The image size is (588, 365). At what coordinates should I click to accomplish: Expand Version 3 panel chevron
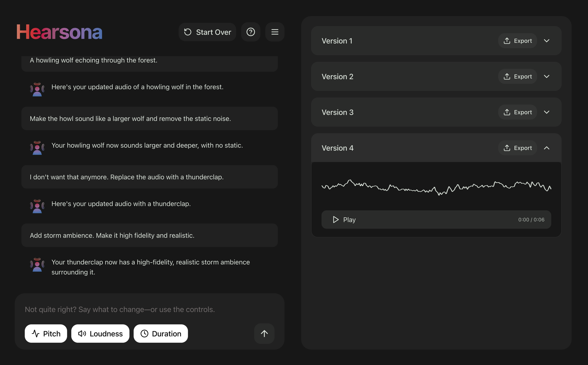click(546, 112)
